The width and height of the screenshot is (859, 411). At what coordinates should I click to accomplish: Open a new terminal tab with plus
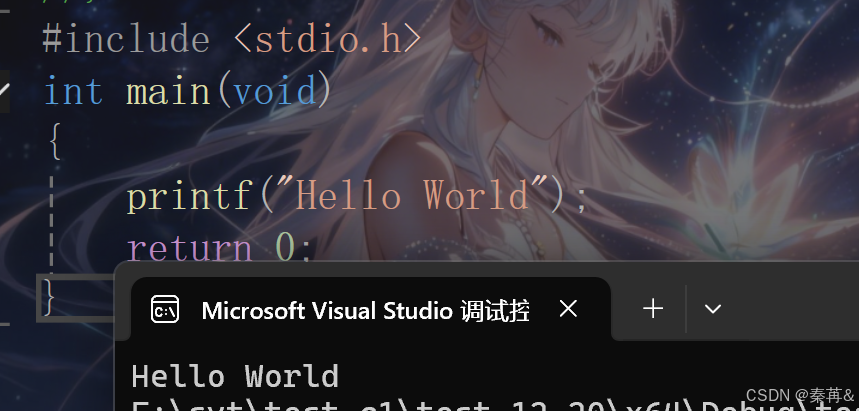click(652, 309)
